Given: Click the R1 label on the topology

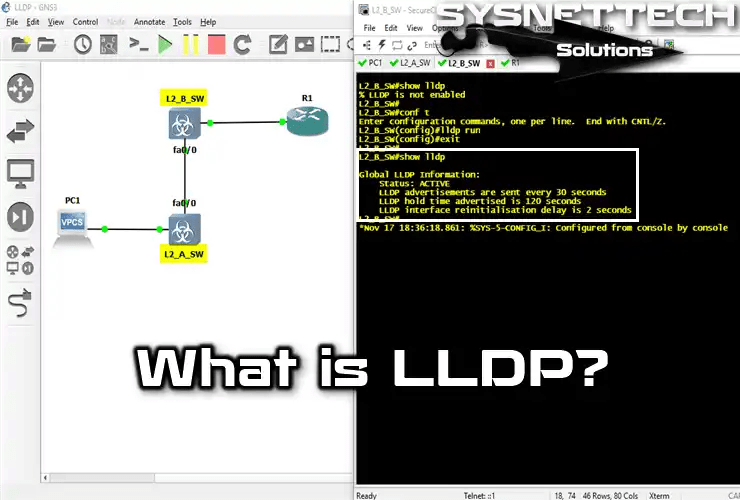Looking at the screenshot, I should pos(307,98).
